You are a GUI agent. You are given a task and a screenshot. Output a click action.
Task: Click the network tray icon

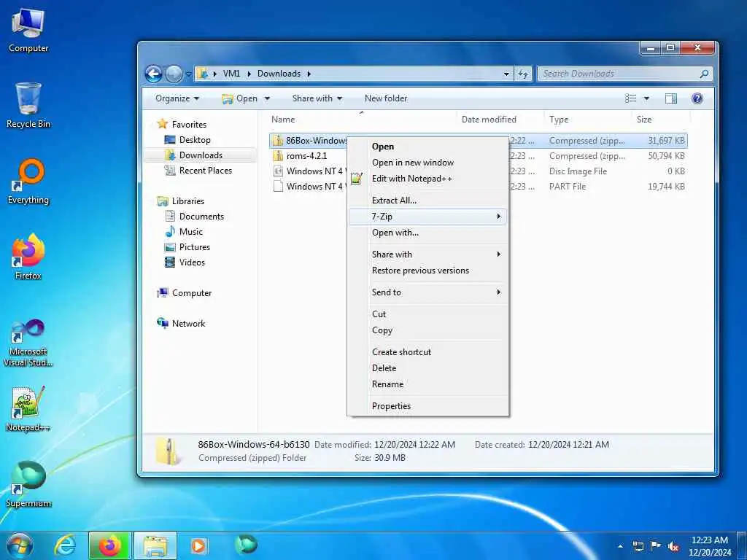pyautogui.click(x=638, y=546)
